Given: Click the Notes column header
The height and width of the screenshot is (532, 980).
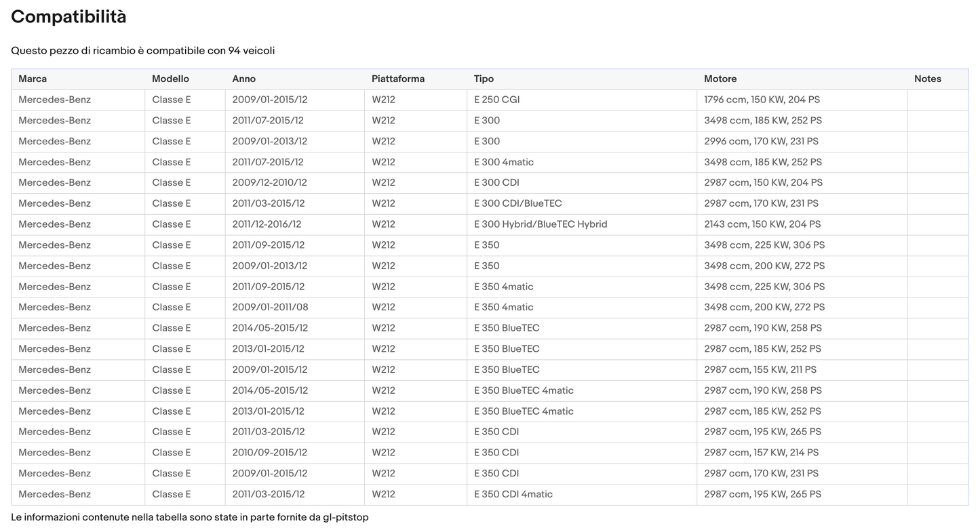Looking at the screenshot, I should (938, 79).
